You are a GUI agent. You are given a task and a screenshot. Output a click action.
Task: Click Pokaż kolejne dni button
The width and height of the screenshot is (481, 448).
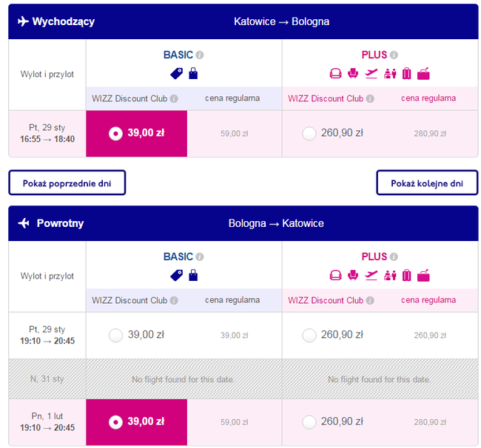pos(427,183)
